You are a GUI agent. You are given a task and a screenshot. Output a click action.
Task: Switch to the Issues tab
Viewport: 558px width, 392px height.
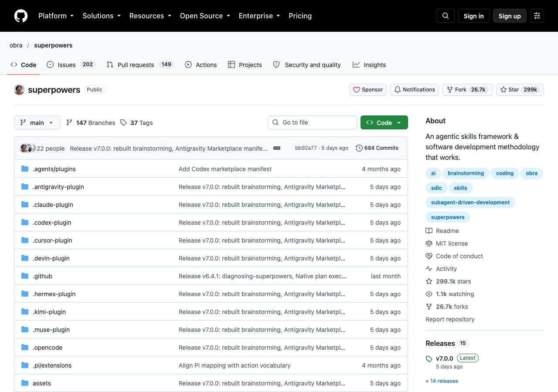click(71, 65)
